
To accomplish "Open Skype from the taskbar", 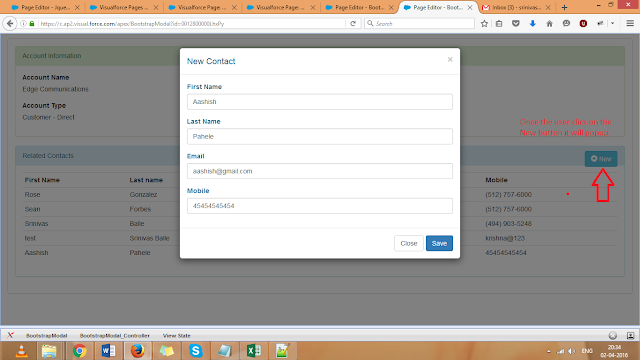I will pyautogui.click(x=196, y=351).
